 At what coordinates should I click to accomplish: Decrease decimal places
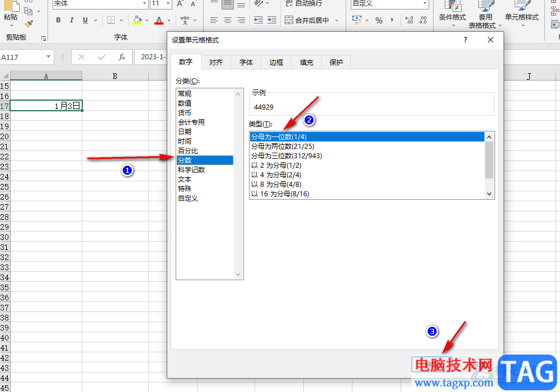click(x=422, y=20)
